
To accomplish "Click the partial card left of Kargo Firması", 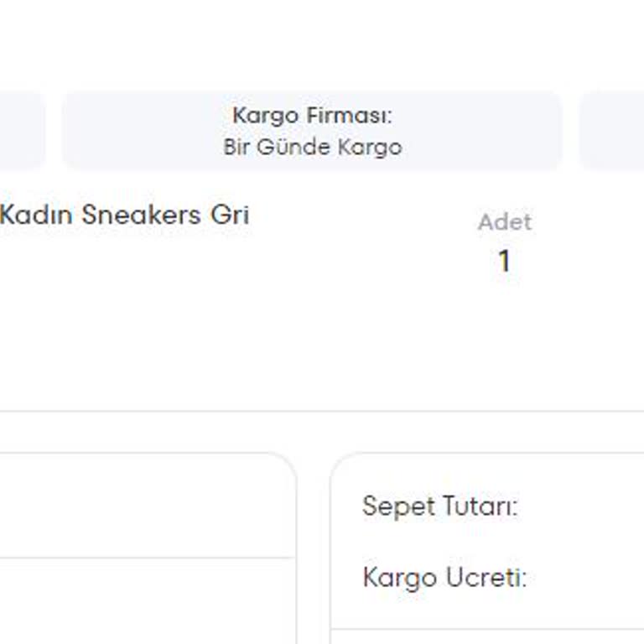I will (20, 131).
